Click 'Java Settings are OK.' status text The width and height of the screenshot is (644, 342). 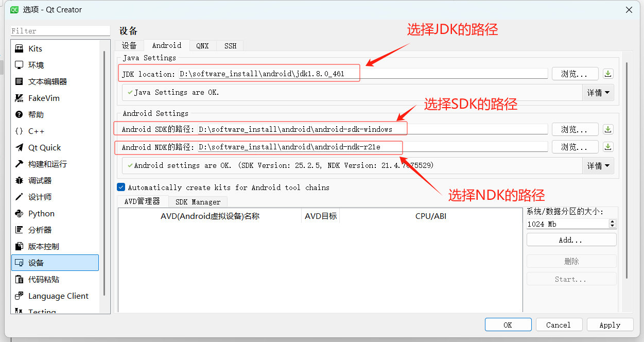click(177, 93)
